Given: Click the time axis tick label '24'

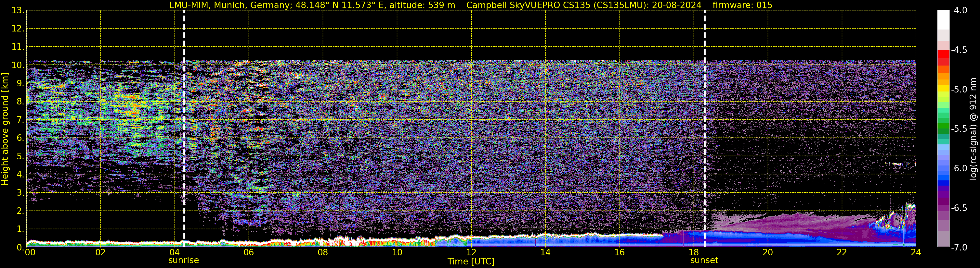Looking at the screenshot, I should 916,253.
